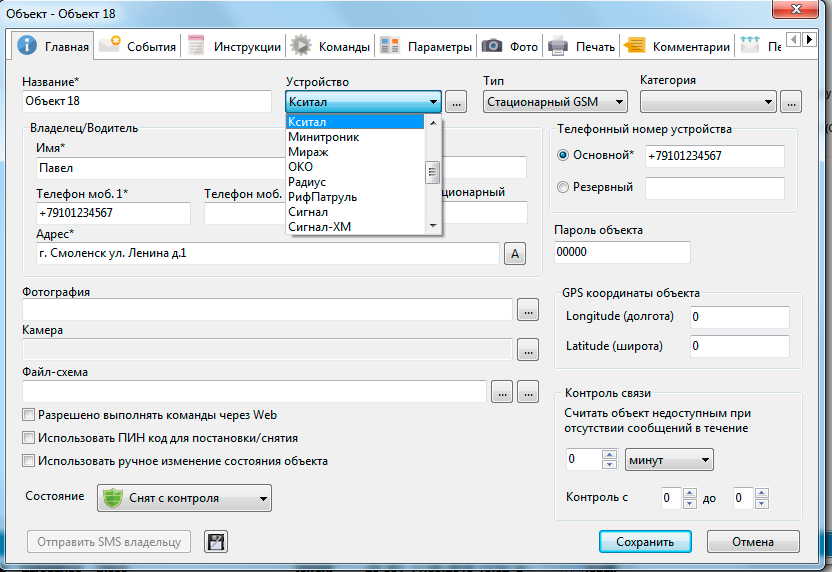Viewport: 832px width, 572px height.
Task: Click browse button for Камера
Action: tap(528, 350)
